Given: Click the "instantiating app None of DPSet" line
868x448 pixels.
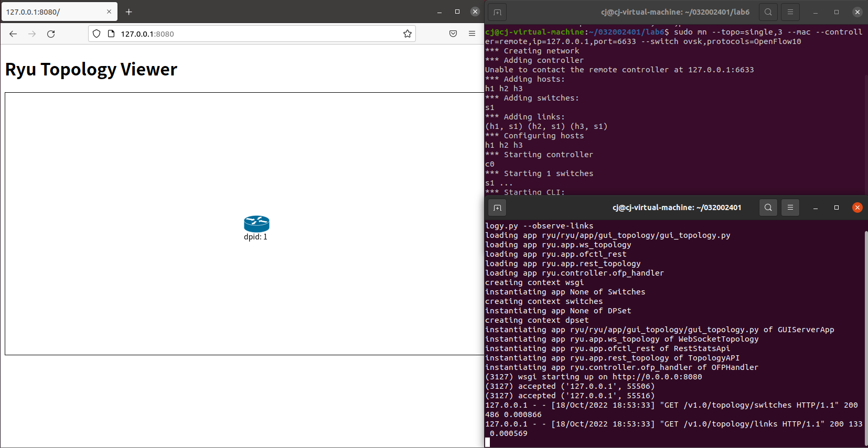Looking at the screenshot, I should pos(558,311).
